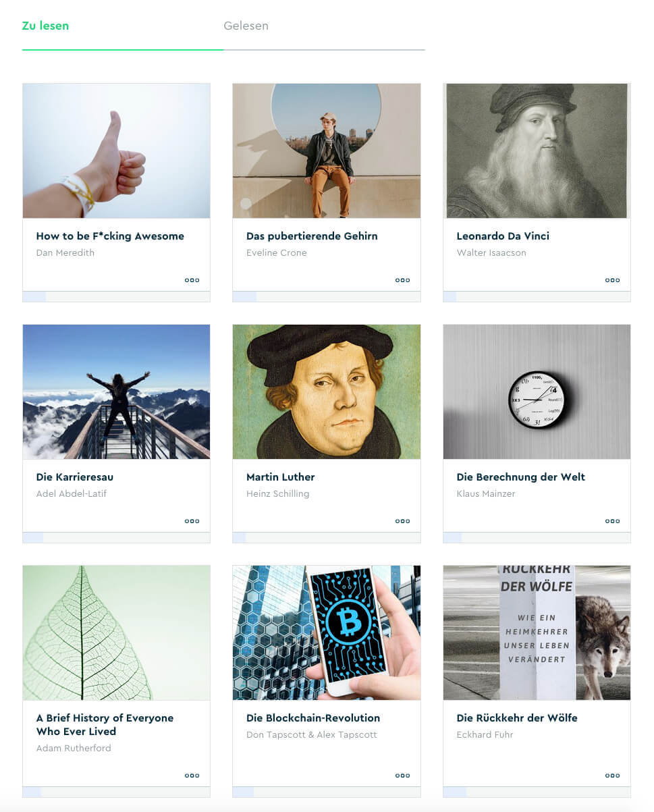Image resolution: width=654 pixels, height=812 pixels.
Task: Show more options for Martin Luther book
Action: tap(403, 521)
